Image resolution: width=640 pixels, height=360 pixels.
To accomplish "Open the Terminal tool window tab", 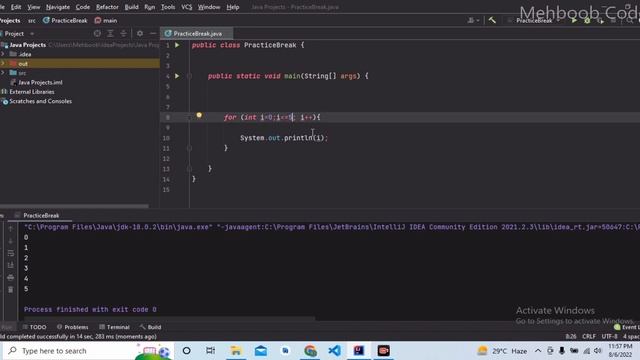I will (114, 327).
